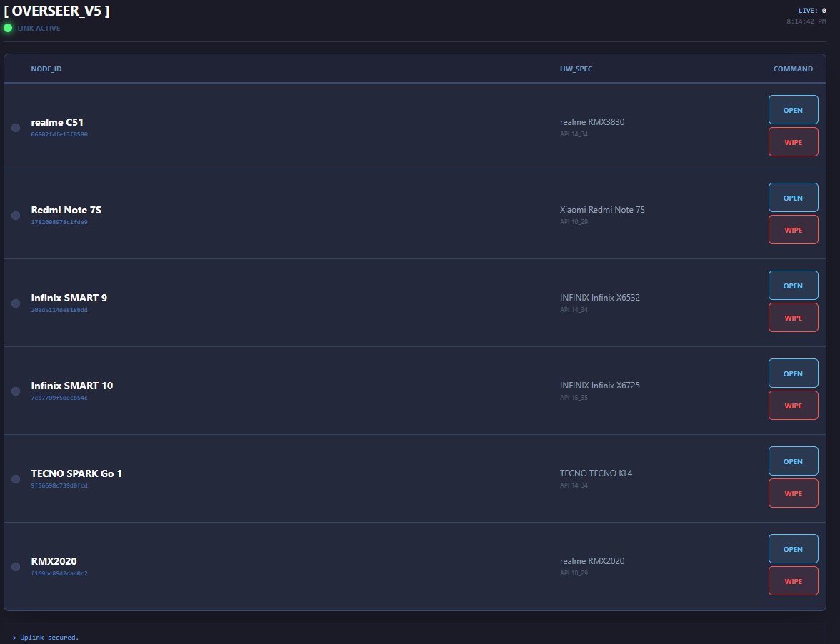Click the status dot beside RMX2020
This screenshot has height=644, width=840.
tap(16, 567)
